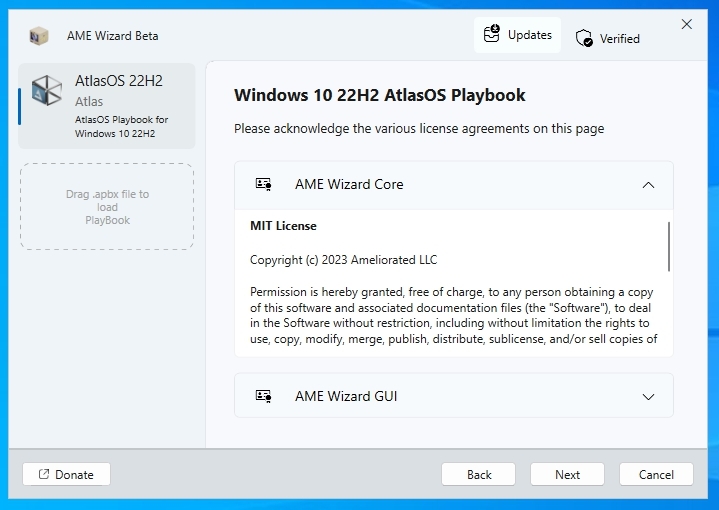Click the MIT License heading
The width and height of the screenshot is (719, 510).
tap(283, 226)
